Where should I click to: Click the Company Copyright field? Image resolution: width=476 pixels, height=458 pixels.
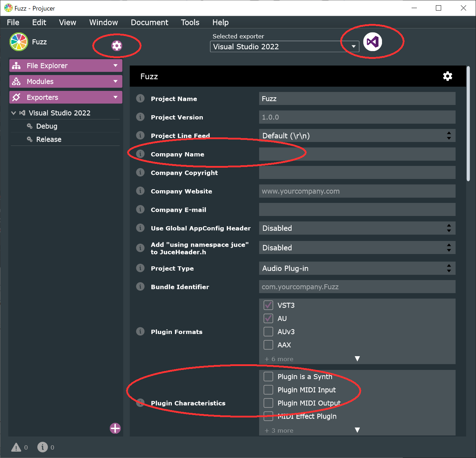357,173
